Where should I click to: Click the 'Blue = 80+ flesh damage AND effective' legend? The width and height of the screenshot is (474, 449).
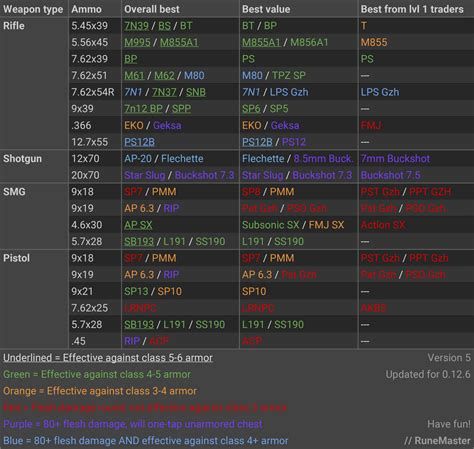[145, 441]
